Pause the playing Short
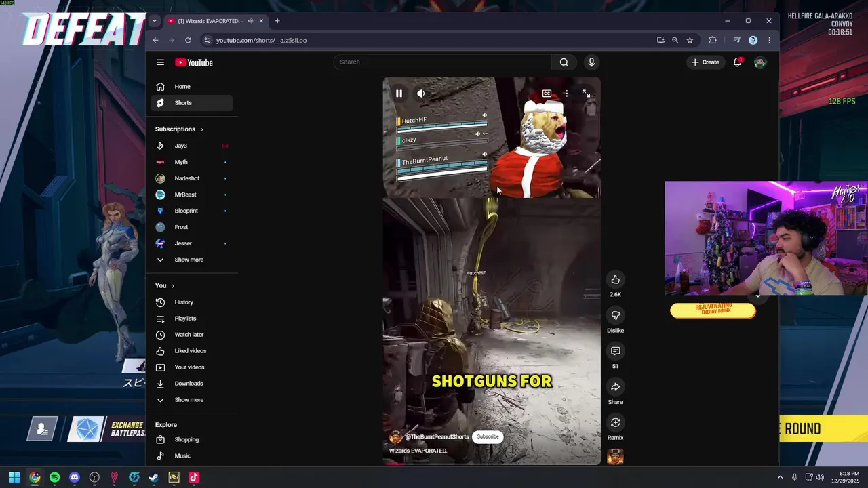 click(x=399, y=94)
